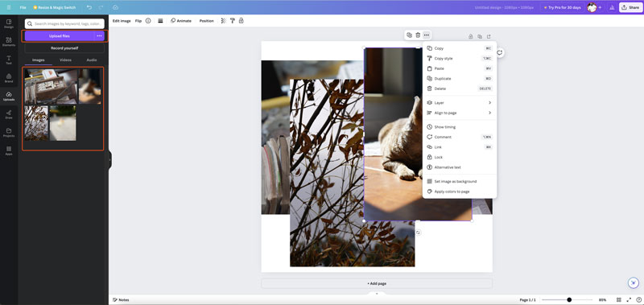Click Edit image in the toolbar
Screen dimensions: 644x305
pos(122,21)
